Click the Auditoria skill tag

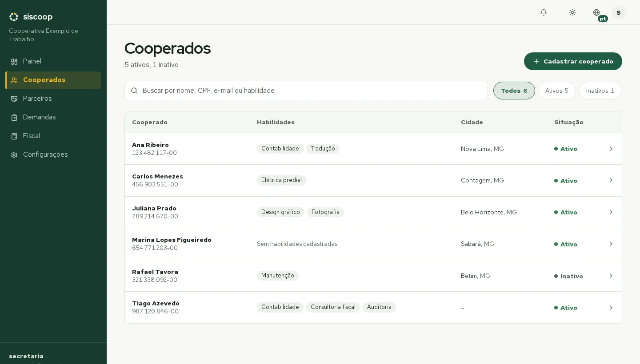pyautogui.click(x=379, y=307)
